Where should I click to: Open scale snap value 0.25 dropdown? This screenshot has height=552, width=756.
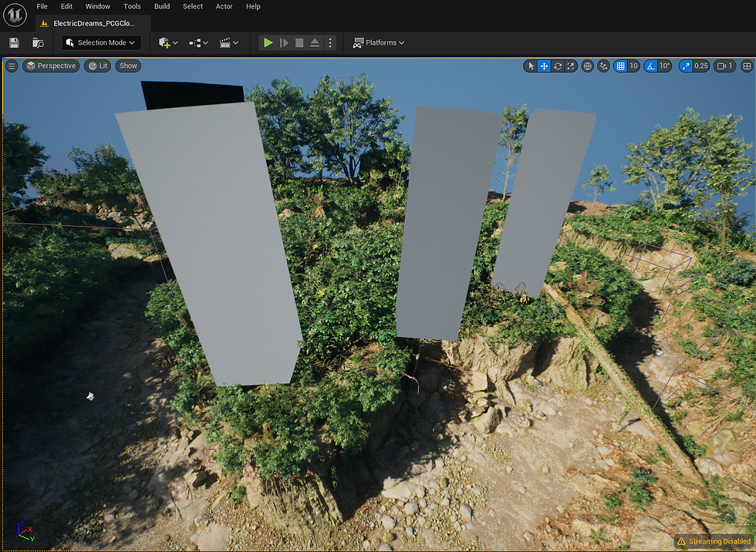tap(701, 66)
